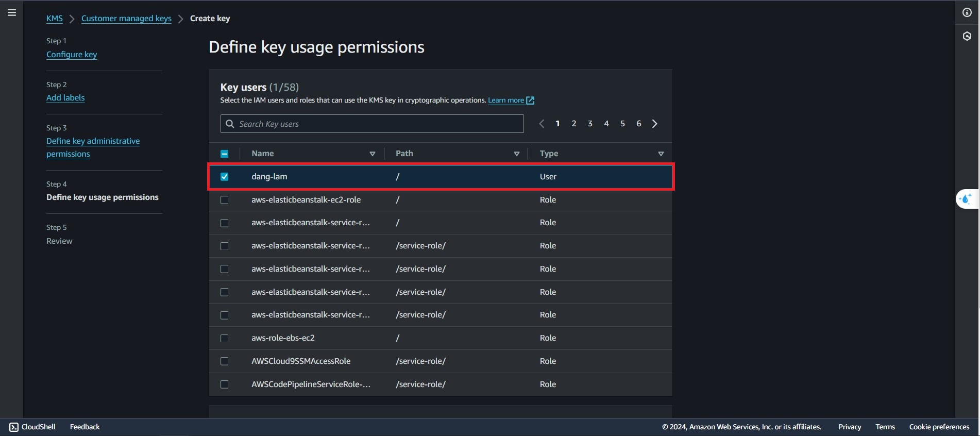This screenshot has height=436, width=980.
Task: Sort by the Path column arrow
Action: click(x=516, y=154)
